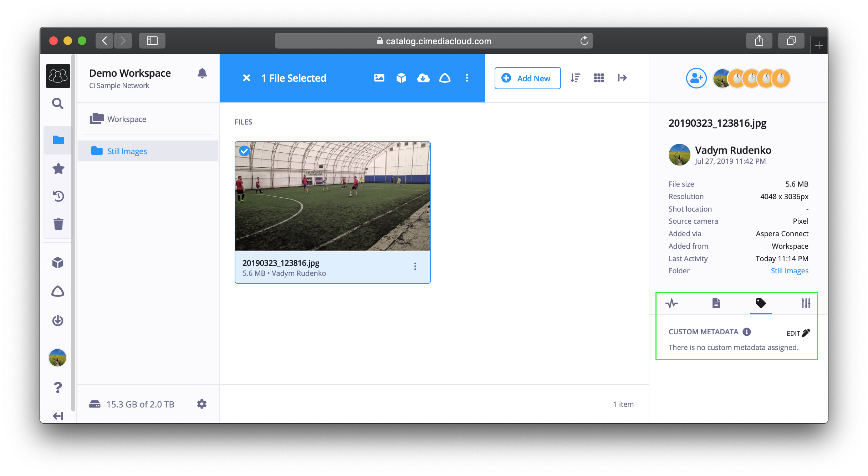Switch to the activity pulse tab
This screenshot has width=868, height=476.
[x=672, y=303]
